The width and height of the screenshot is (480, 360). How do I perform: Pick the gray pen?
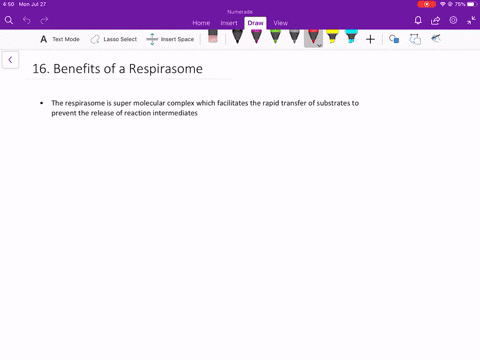click(294, 36)
